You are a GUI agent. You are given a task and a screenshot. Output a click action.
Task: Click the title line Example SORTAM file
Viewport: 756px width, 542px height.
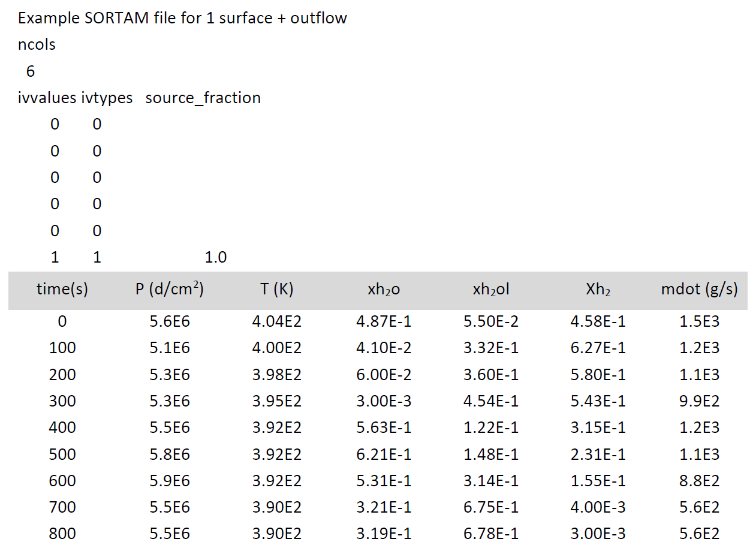[182, 18]
